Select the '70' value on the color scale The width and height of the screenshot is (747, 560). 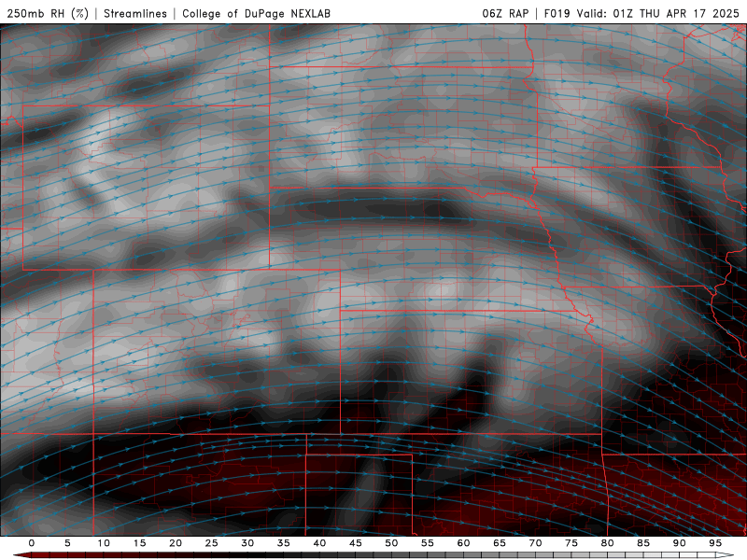535,543
